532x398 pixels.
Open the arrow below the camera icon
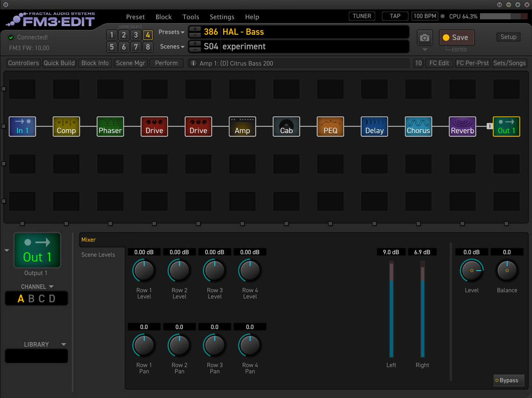(425, 50)
